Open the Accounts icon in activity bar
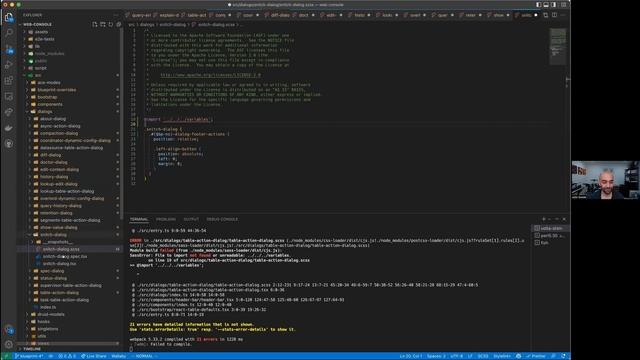This screenshot has width=640, height=360. [x=9, y=329]
